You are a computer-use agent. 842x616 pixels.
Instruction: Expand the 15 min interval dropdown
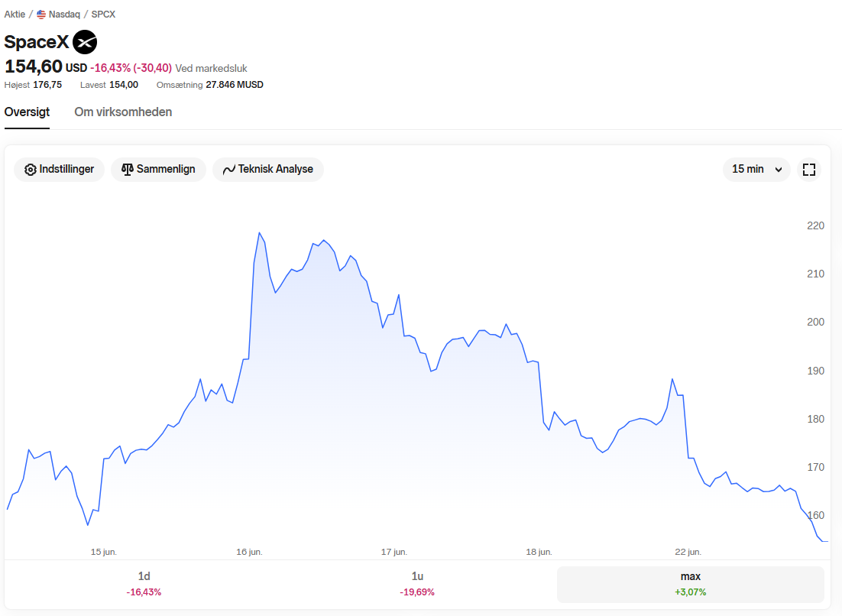coord(756,170)
